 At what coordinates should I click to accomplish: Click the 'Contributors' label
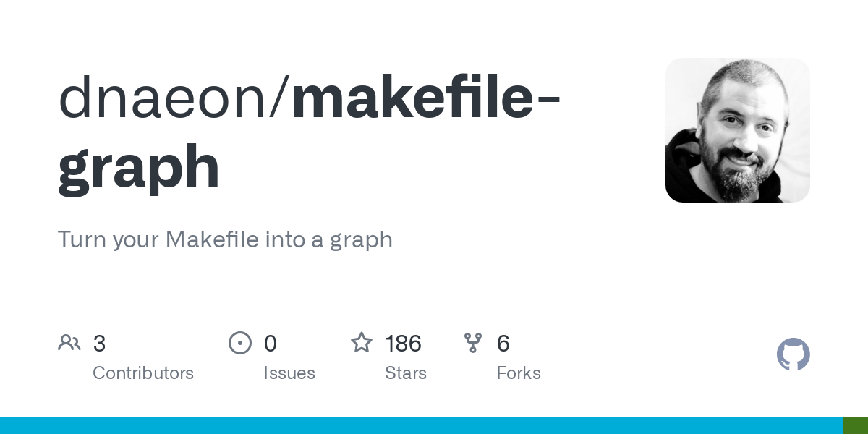[143, 373]
